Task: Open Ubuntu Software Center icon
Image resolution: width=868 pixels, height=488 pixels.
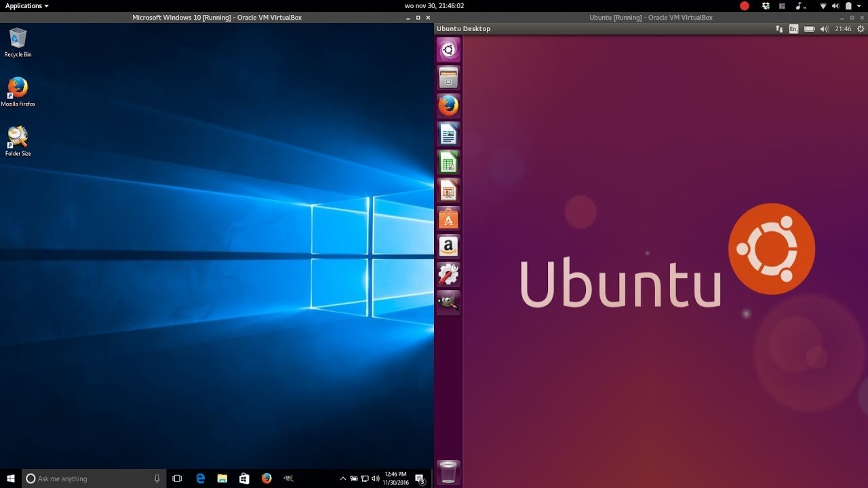Action: coord(448,219)
